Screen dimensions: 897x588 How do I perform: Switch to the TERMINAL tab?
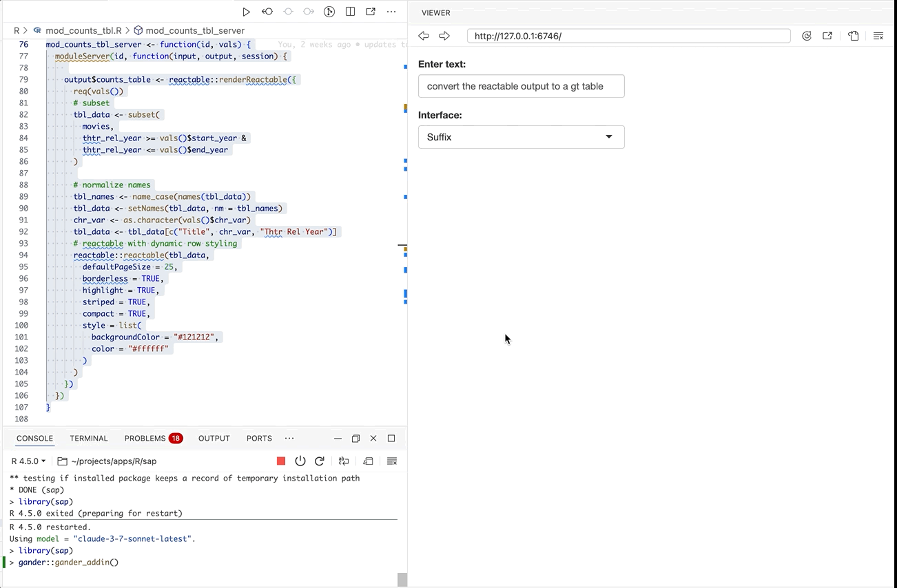tap(89, 439)
